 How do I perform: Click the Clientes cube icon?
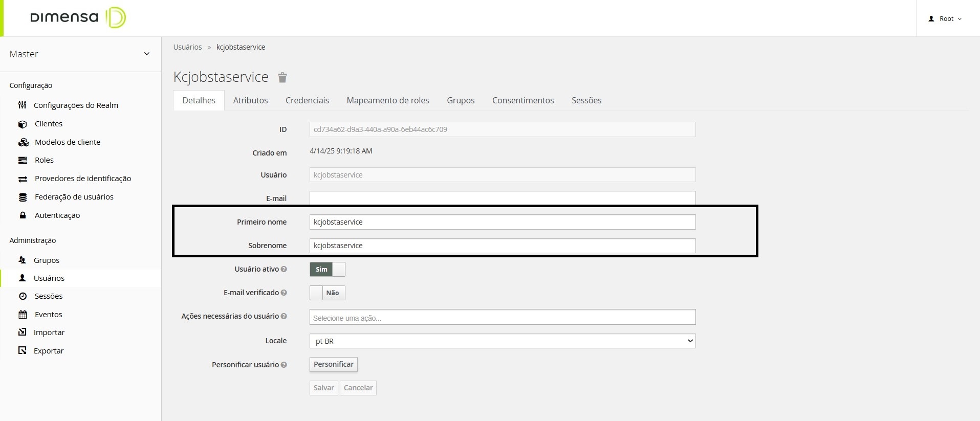click(23, 124)
